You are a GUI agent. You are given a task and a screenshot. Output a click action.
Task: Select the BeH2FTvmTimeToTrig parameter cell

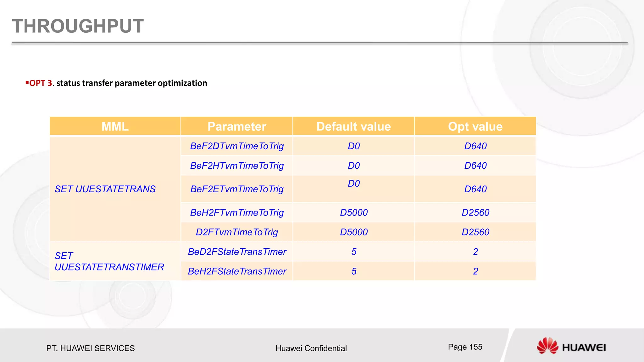point(237,212)
